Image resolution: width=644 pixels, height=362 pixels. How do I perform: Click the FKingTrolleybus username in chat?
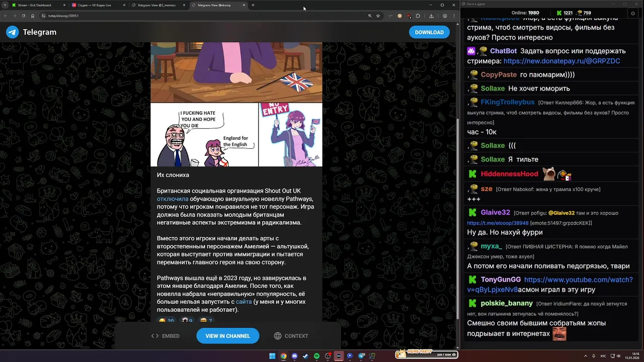click(507, 102)
